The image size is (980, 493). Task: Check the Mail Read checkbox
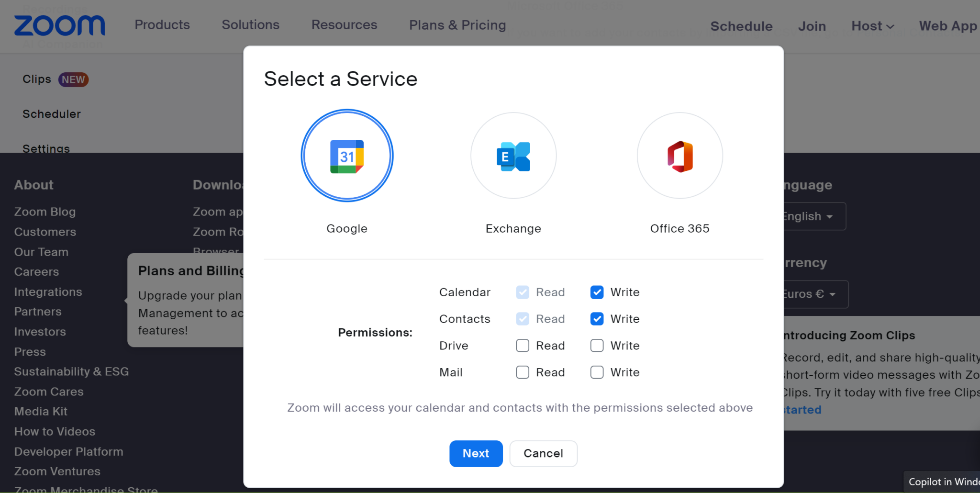pos(523,372)
